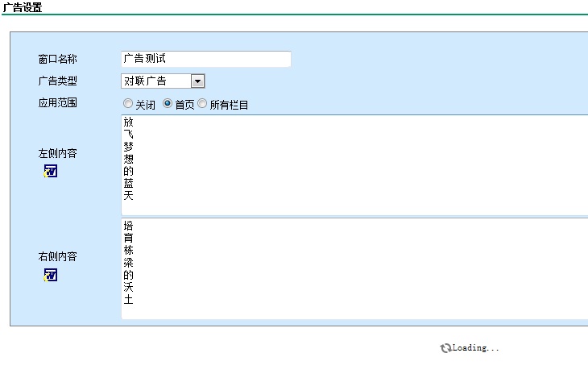The image size is (588, 382).
Task: Place cursor at 放 in left content box
Action: pos(129,122)
